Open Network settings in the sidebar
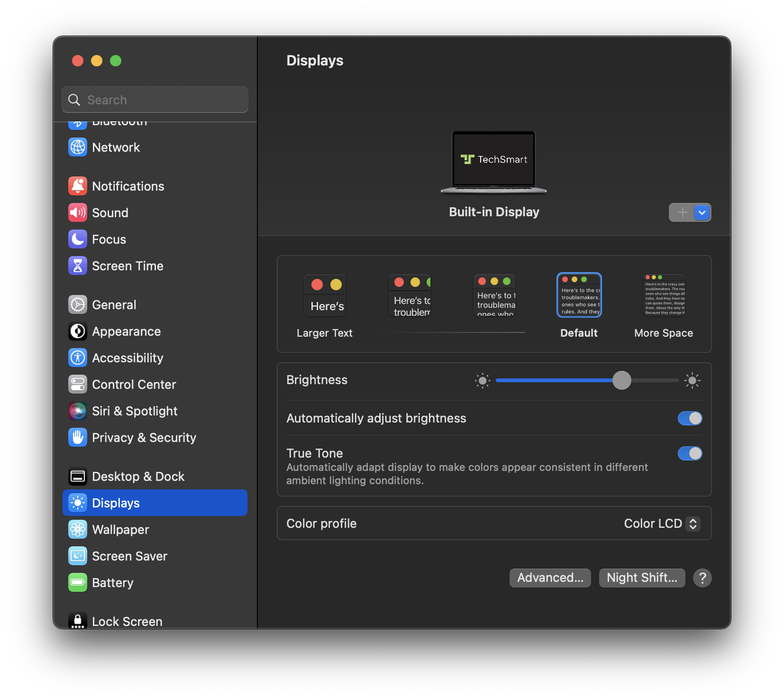The height and width of the screenshot is (699, 784). coord(116,147)
